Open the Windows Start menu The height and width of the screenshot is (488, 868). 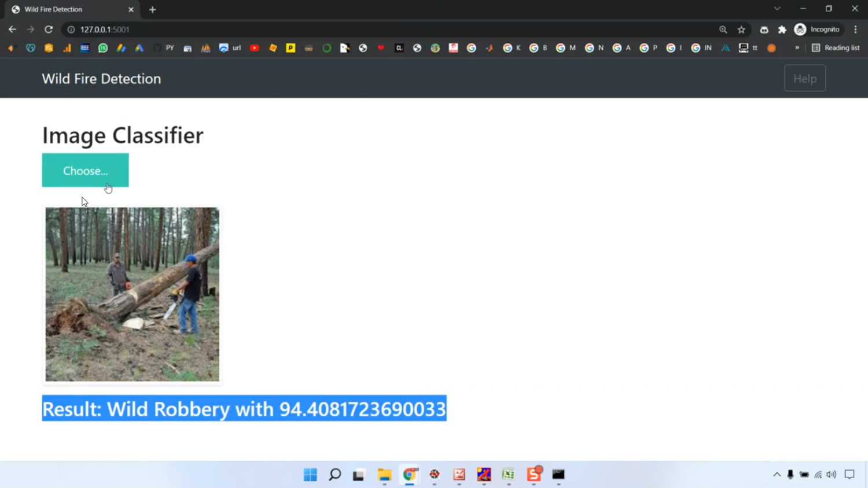[x=310, y=475]
